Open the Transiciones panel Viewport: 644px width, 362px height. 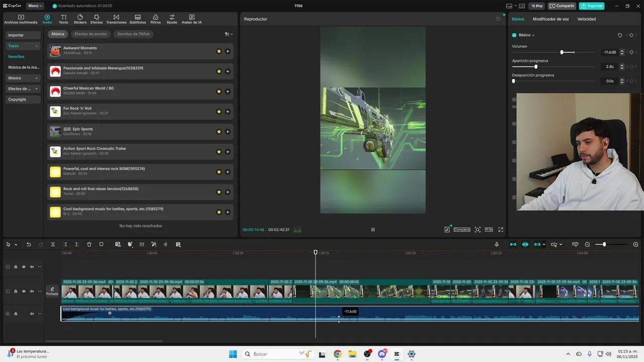[x=116, y=19]
